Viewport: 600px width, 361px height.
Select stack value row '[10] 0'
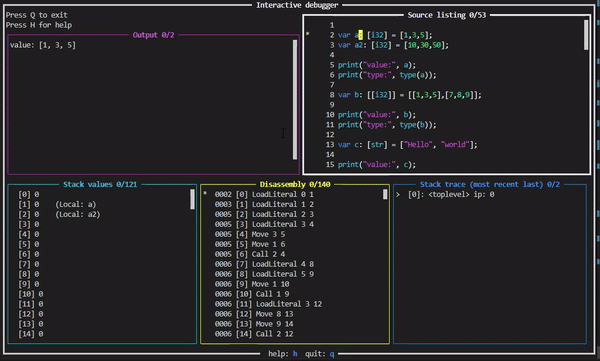point(31,294)
